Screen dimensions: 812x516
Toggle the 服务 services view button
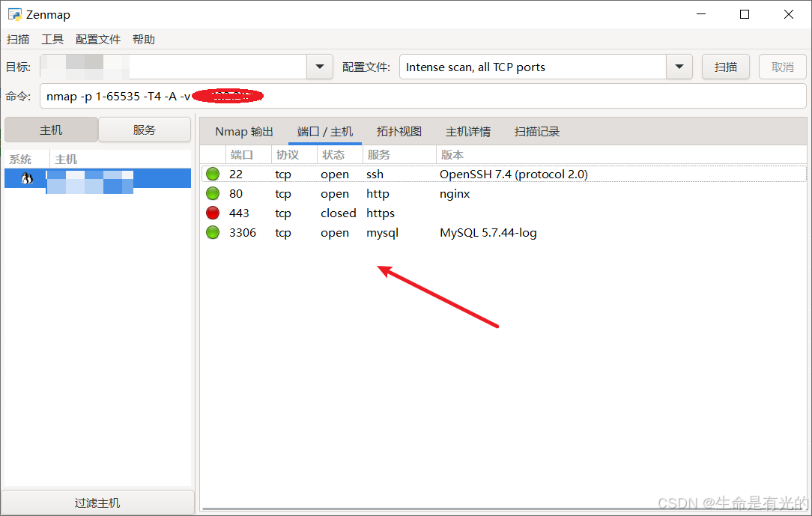click(x=145, y=130)
